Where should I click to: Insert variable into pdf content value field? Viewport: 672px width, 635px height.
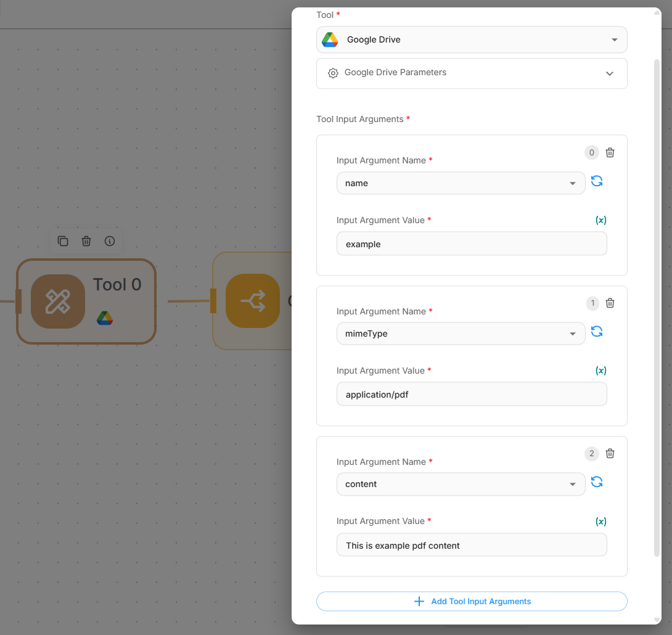coord(600,522)
